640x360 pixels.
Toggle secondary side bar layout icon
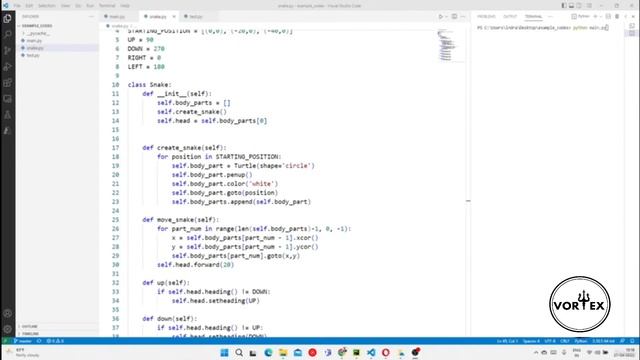click(x=579, y=6)
